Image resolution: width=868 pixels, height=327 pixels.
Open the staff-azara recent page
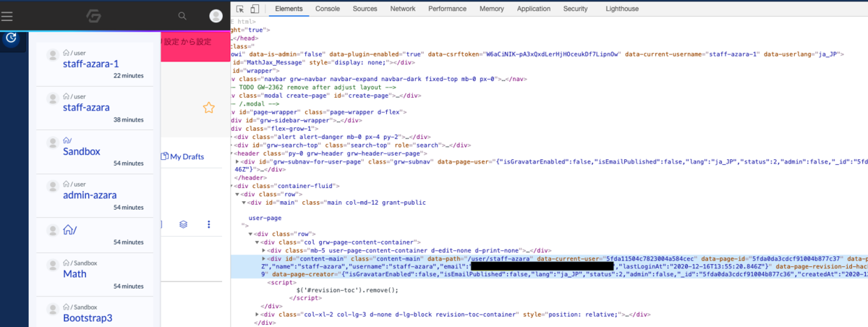87,108
